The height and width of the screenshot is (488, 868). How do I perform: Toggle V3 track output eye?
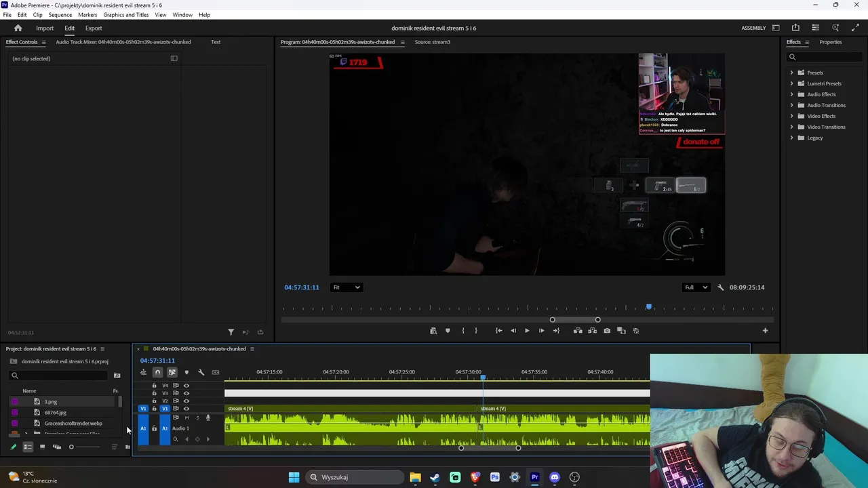(x=186, y=393)
